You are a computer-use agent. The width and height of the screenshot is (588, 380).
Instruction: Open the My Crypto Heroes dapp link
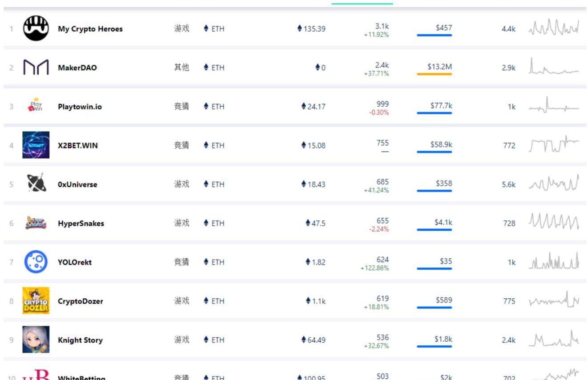[90, 29]
